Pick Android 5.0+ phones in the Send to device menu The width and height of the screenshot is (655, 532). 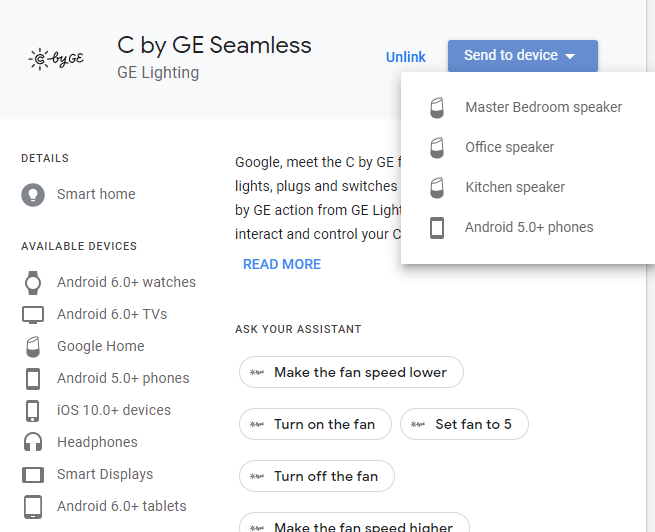pyautogui.click(x=528, y=228)
